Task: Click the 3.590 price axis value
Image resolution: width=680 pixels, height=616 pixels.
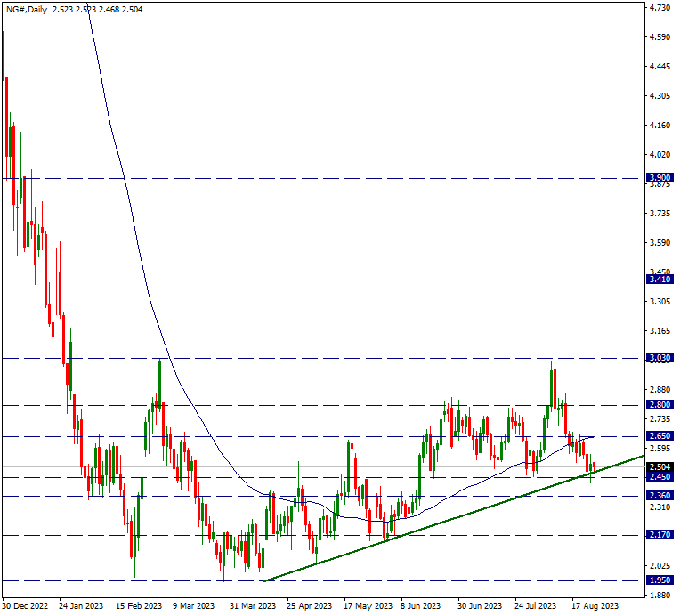Action: point(660,243)
